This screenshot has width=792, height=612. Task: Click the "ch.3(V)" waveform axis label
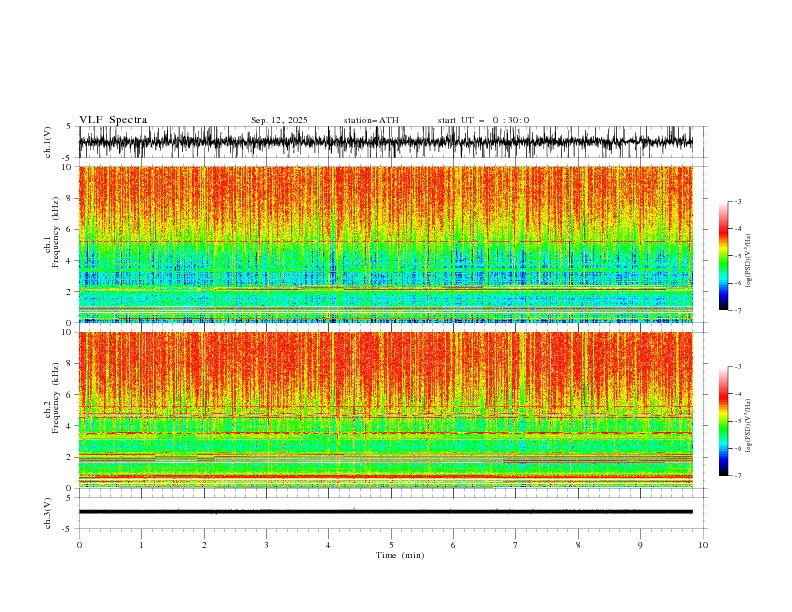click(x=48, y=513)
